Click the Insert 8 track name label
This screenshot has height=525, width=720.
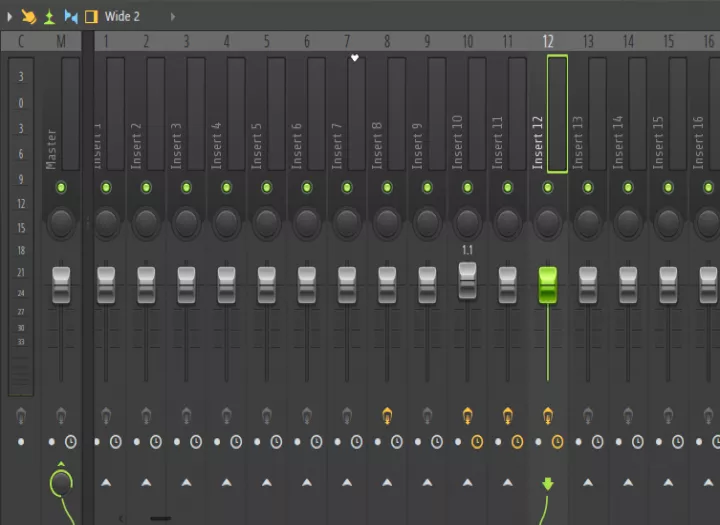pyautogui.click(x=377, y=146)
